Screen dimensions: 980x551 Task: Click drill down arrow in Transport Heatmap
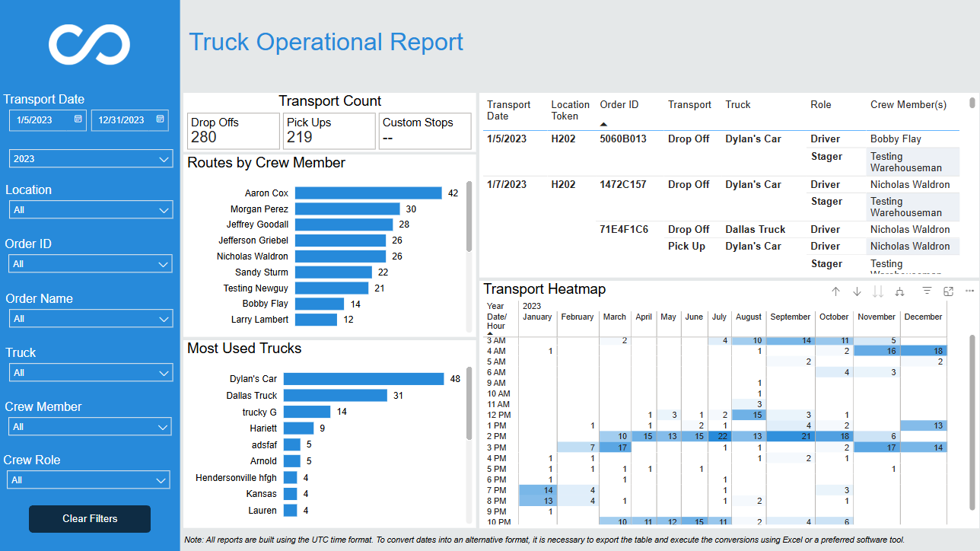tap(857, 291)
